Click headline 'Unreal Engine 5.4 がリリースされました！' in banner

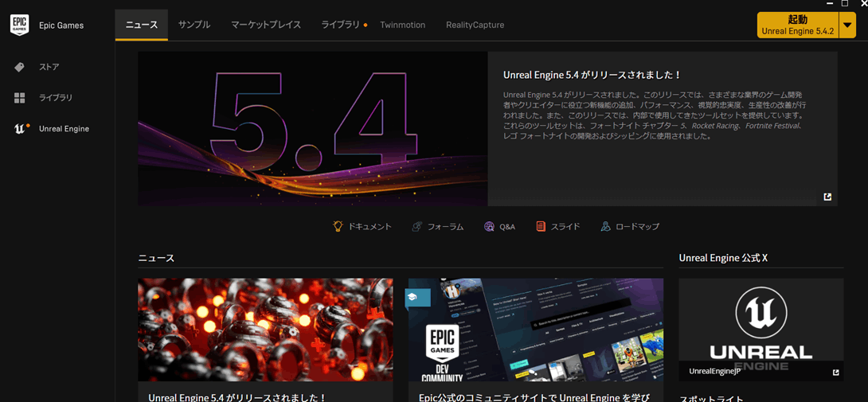(592, 75)
